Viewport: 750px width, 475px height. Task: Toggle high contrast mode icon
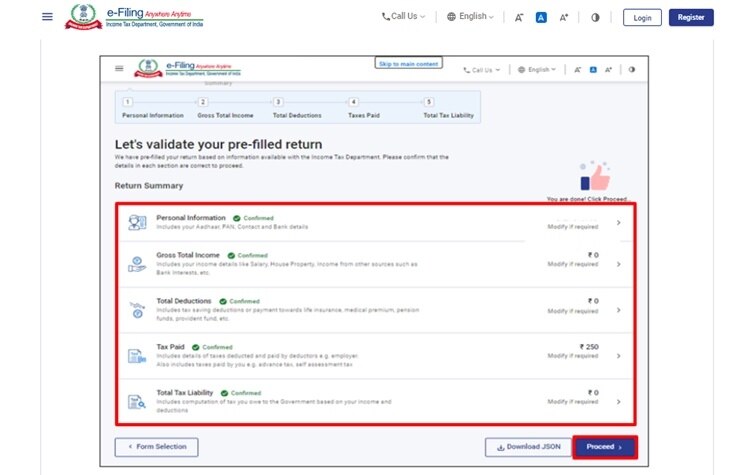pyautogui.click(x=595, y=17)
